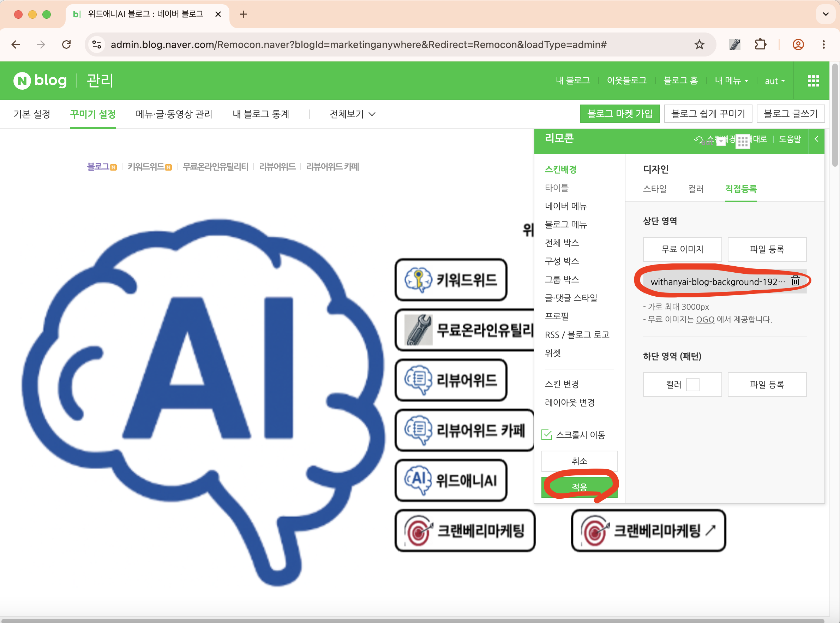Switch to the 컬러 design tab
840x623 pixels.
[696, 189]
